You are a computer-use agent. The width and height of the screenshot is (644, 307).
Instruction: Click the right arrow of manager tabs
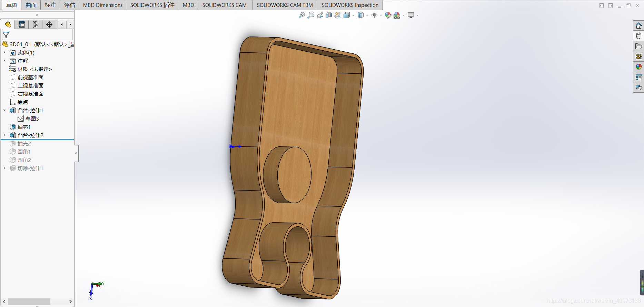[70, 24]
